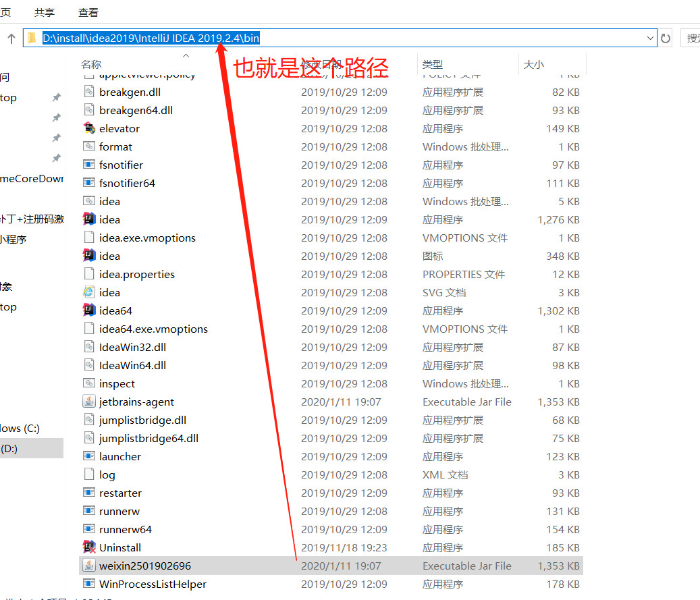Click the format batch file icon
The height and width of the screenshot is (600, 700).
(x=89, y=146)
